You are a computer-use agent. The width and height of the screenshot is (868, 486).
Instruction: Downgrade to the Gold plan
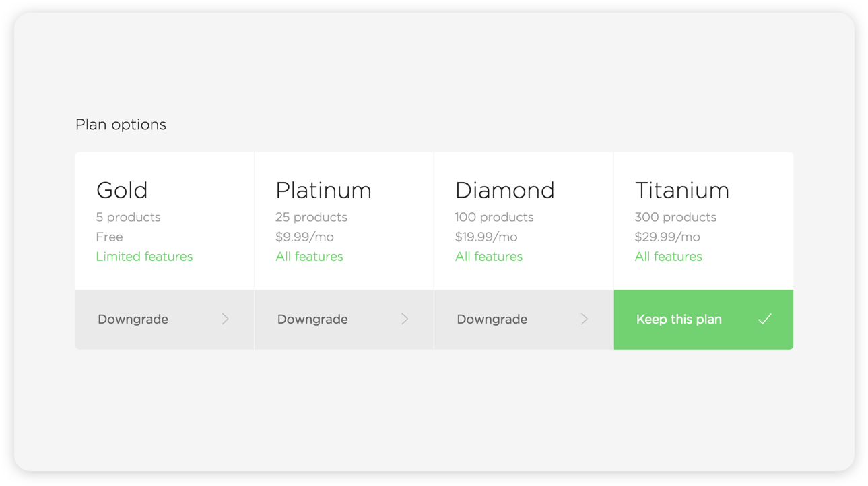click(164, 320)
